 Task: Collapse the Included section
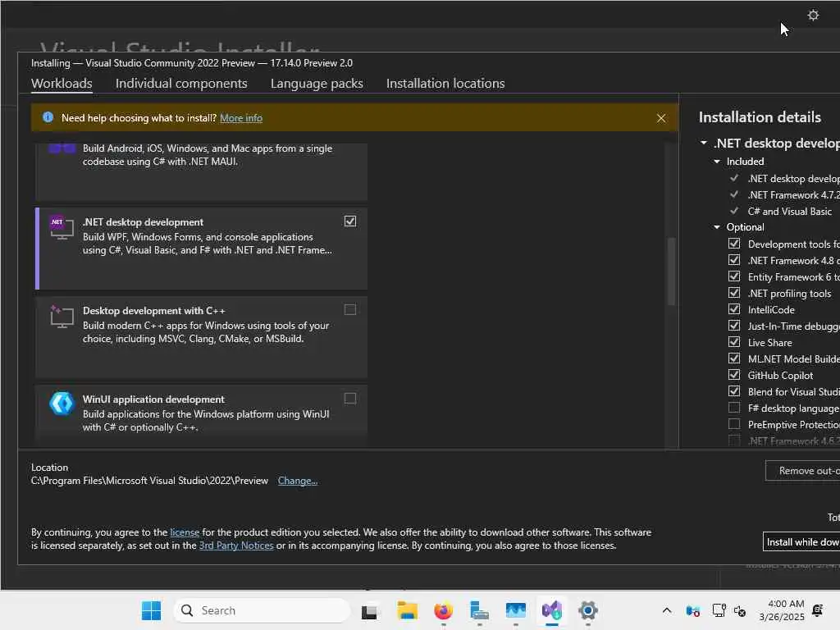(x=717, y=162)
